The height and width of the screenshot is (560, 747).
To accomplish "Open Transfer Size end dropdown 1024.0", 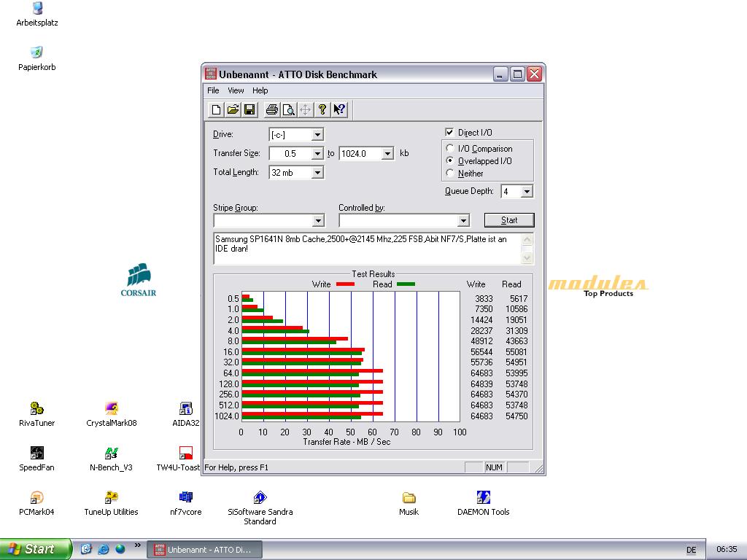I will point(387,154).
